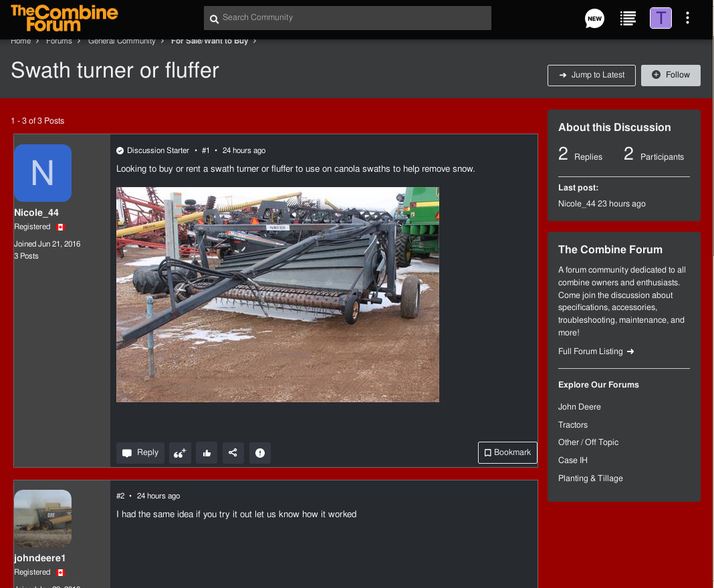Click '1 - 3 of 3 Posts' text
The height and width of the screenshot is (588, 714).
point(37,121)
